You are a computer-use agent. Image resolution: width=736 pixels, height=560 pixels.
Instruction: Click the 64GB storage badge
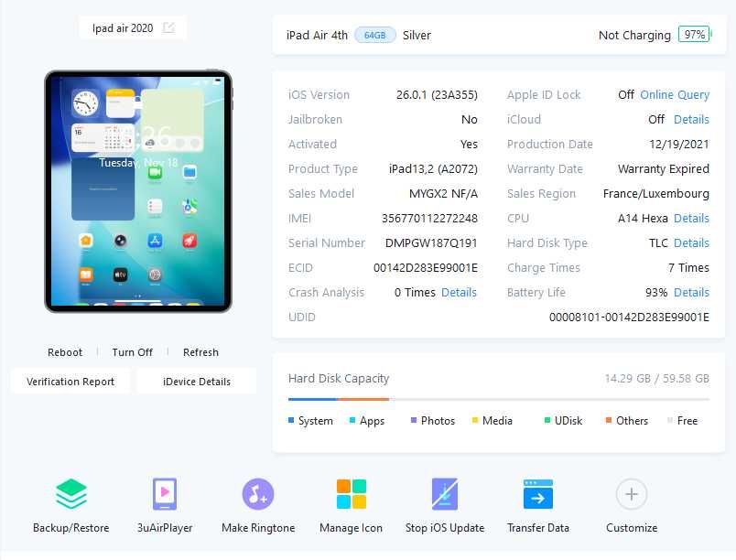click(374, 35)
